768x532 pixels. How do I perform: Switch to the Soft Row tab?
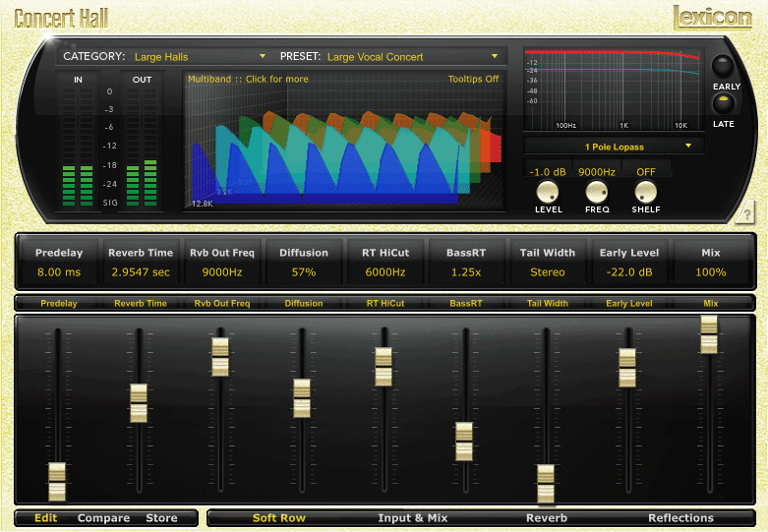coord(278,518)
